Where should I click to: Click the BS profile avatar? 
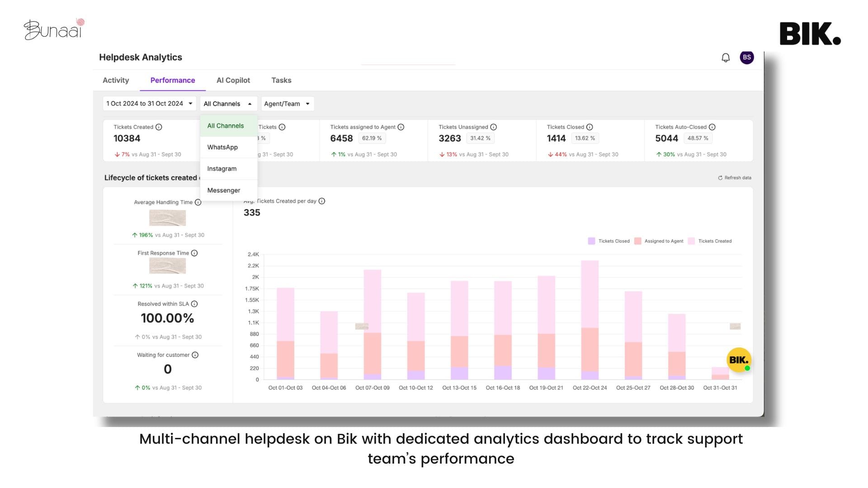746,57
